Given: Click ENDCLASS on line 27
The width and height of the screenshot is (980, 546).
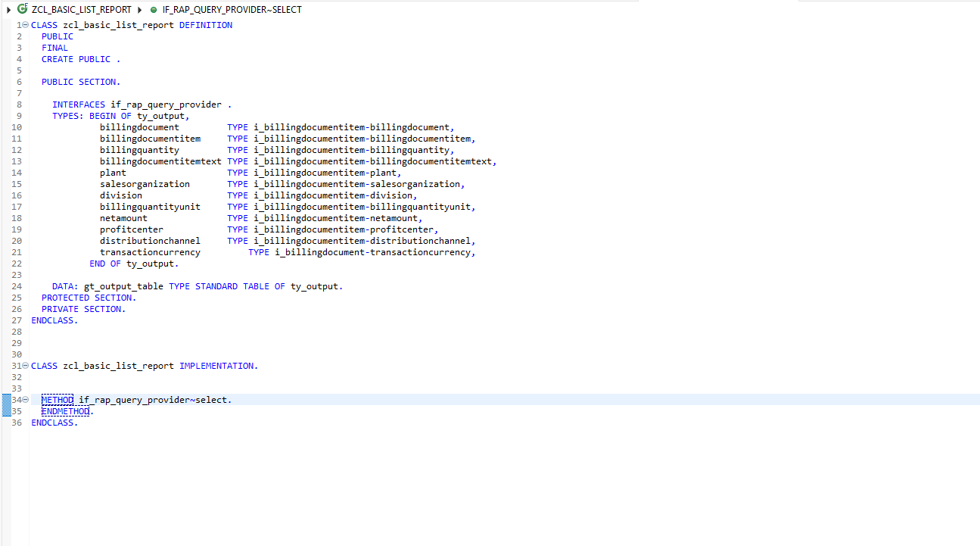Looking at the screenshot, I should [x=52, y=320].
